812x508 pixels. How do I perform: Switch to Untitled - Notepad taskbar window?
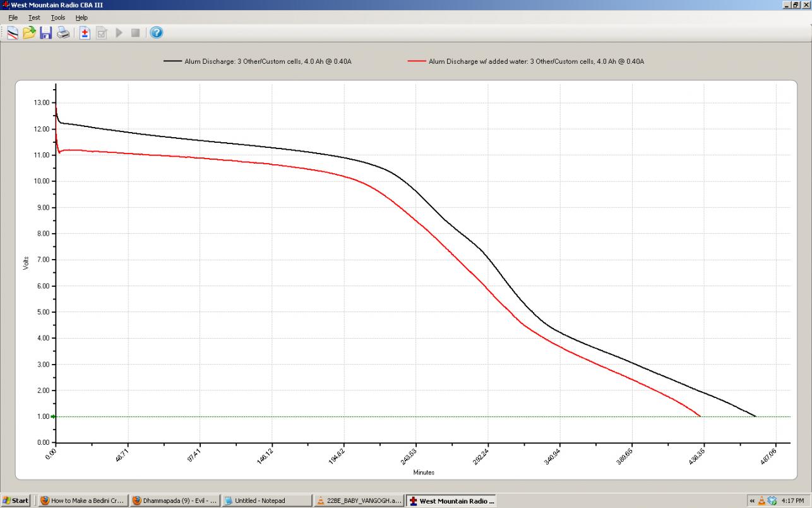pos(267,501)
